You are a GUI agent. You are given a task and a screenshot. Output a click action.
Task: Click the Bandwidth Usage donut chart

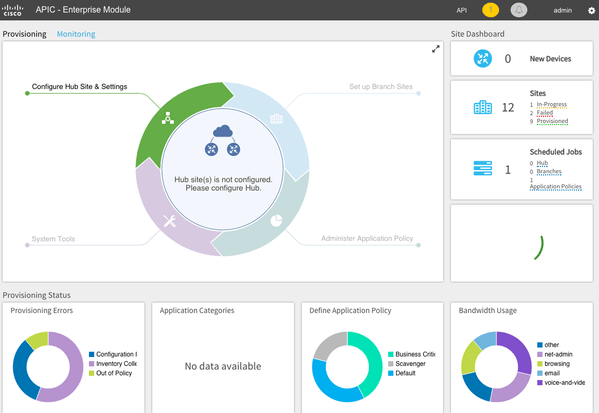(496, 367)
